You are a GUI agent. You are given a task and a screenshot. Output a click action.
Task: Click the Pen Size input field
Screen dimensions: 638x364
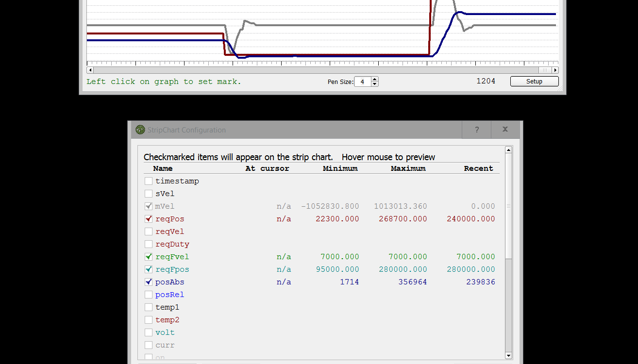pyautogui.click(x=363, y=82)
